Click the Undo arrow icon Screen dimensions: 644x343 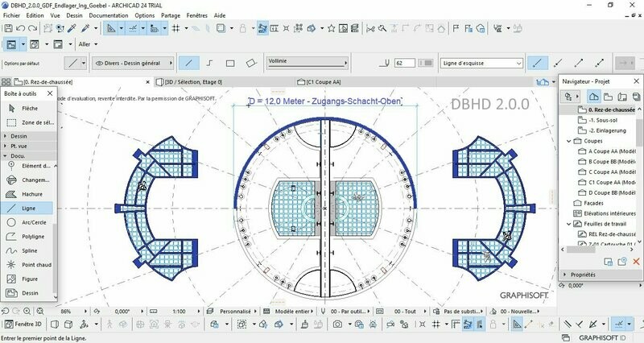click(20, 28)
